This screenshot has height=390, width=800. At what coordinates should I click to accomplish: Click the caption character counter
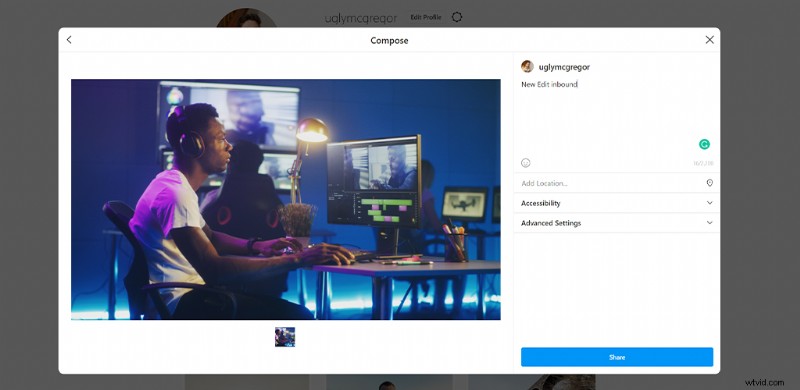coord(703,164)
